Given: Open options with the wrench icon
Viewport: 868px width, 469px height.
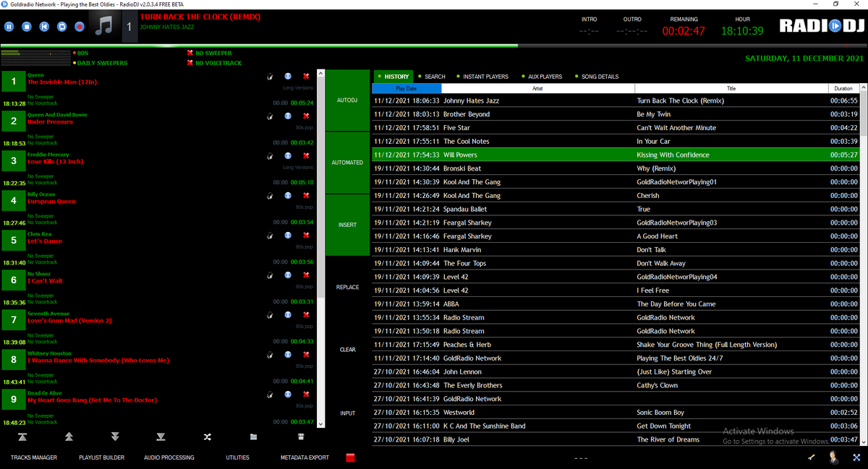Looking at the screenshot, I should [x=812, y=457].
